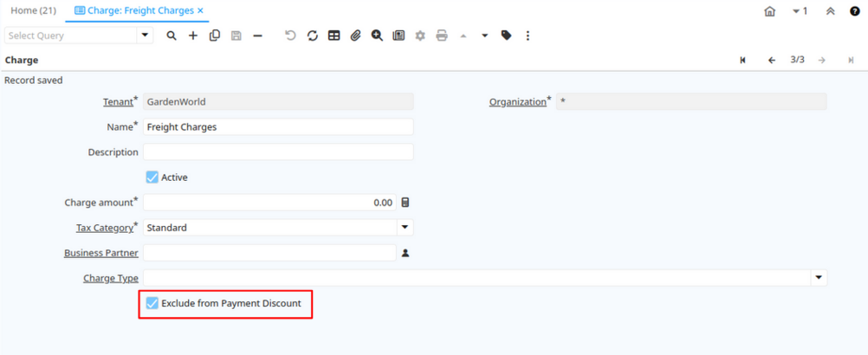Expand the Tax Category dropdown
The image size is (868, 355).
[x=404, y=228]
